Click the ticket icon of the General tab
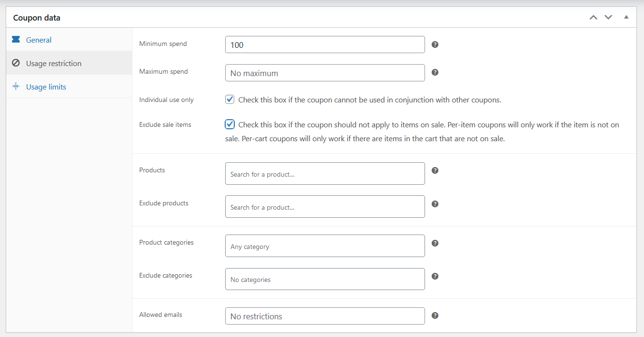 (16, 40)
